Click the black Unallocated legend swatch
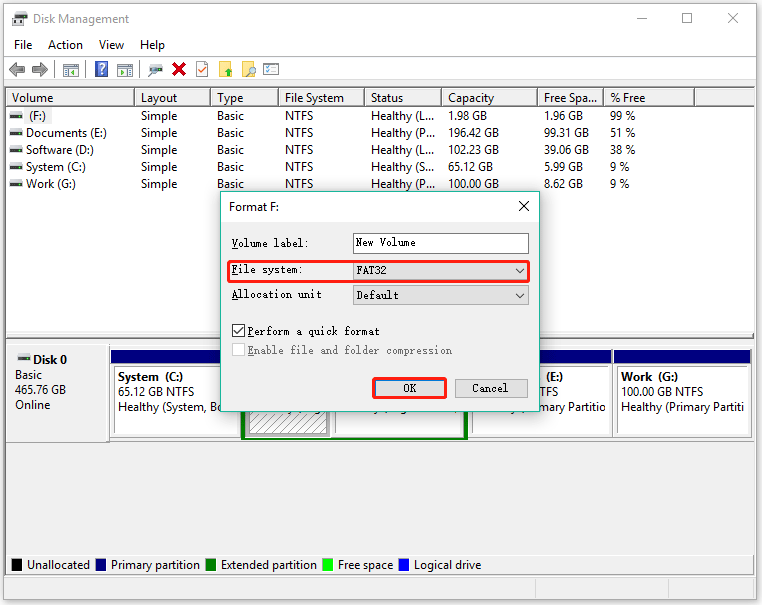 coord(17,565)
